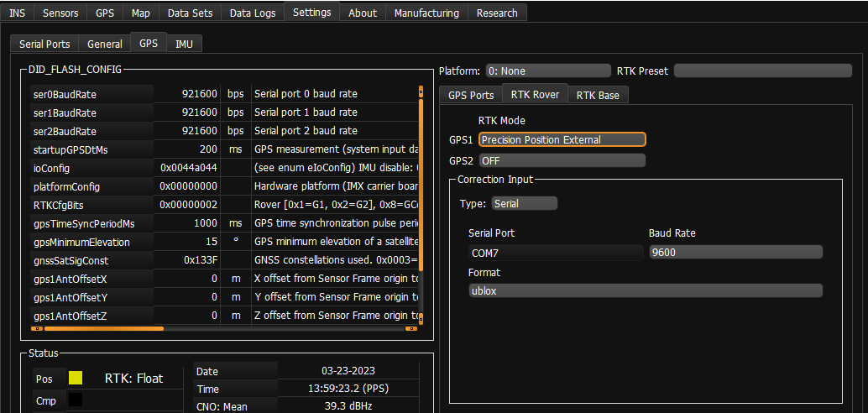Select the Settings tab

click(x=311, y=12)
